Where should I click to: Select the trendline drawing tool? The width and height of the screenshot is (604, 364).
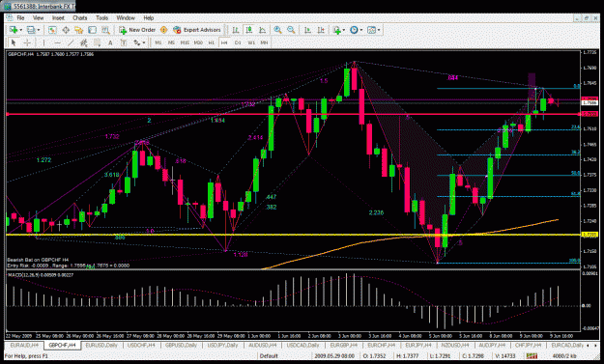pyautogui.click(x=71, y=42)
